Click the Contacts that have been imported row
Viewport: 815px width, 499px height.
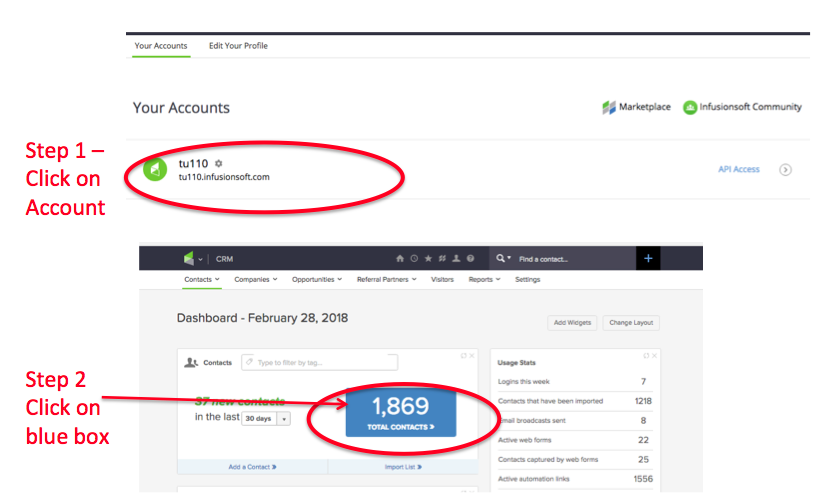click(x=574, y=401)
